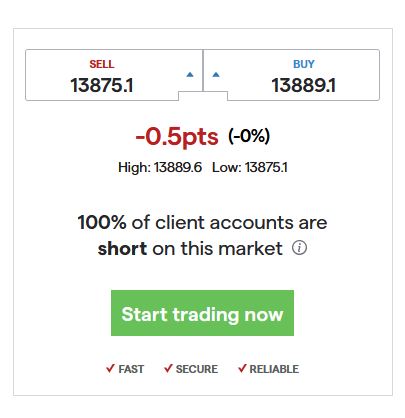Click the 100% client accounts figure
The image size is (405, 418).
pyautogui.click(x=102, y=222)
